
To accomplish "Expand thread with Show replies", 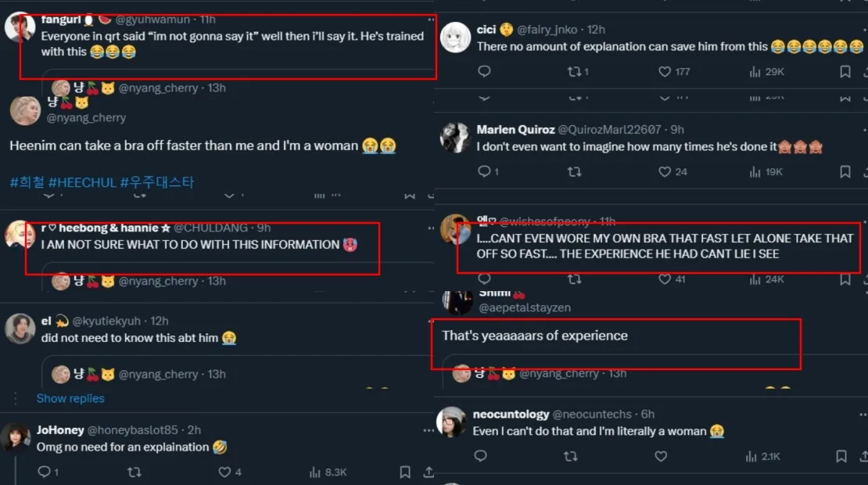I will tap(70, 398).
